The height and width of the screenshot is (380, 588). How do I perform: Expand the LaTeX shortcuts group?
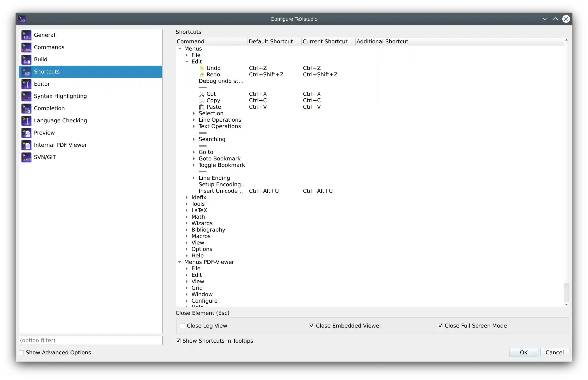187,210
